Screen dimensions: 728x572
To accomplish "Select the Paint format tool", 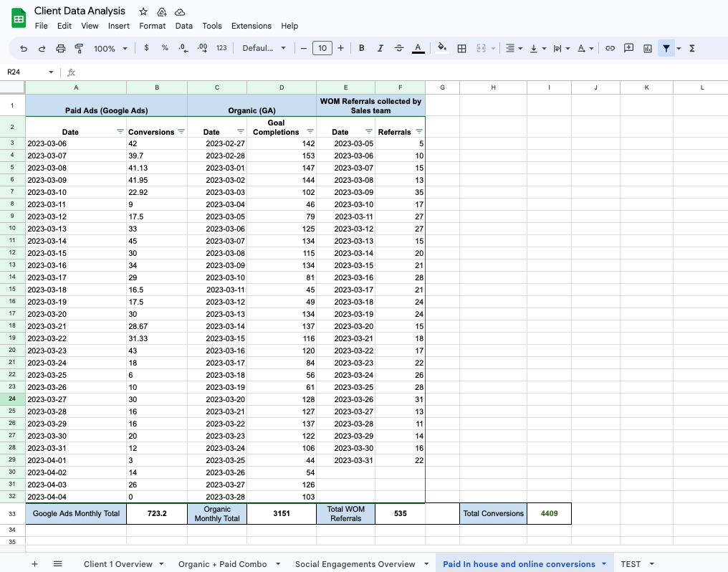I will click(x=79, y=48).
